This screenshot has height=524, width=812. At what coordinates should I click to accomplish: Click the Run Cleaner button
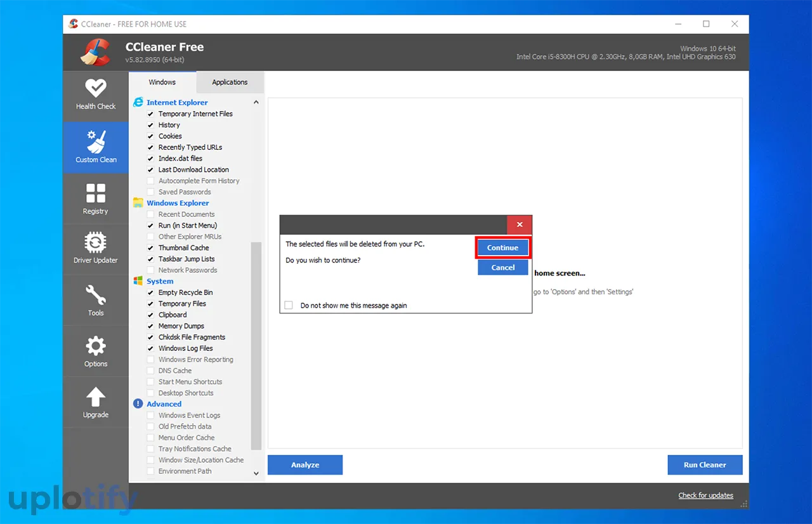[x=705, y=465]
